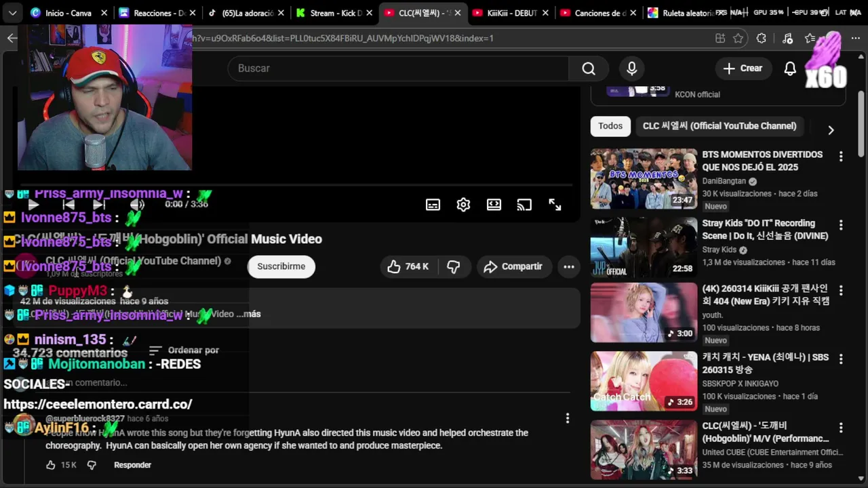Image resolution: width=868 pixels, height=488 pixels.
Task: Subscribe with the Suscribirme button
Action: (x=281, y=267)
